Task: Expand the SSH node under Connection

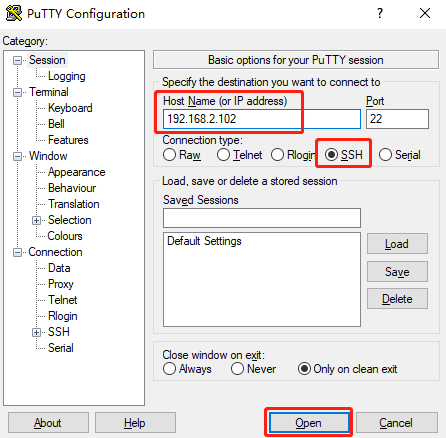Action: [36, 332]
